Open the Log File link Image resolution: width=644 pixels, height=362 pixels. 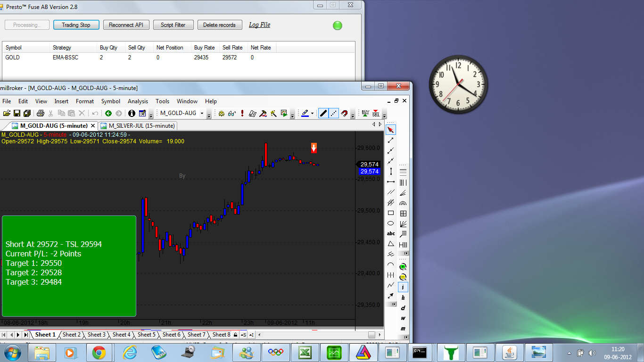tap(260, 25)
